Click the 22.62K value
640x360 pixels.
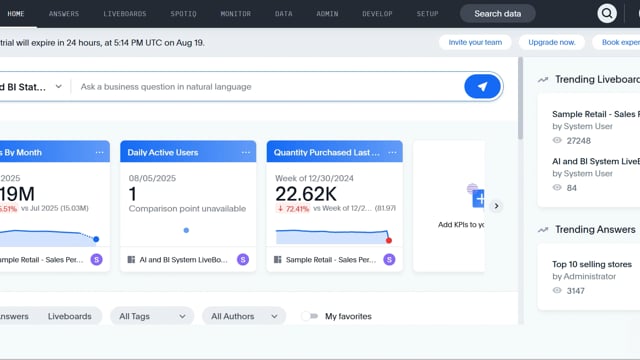[306, 194]
